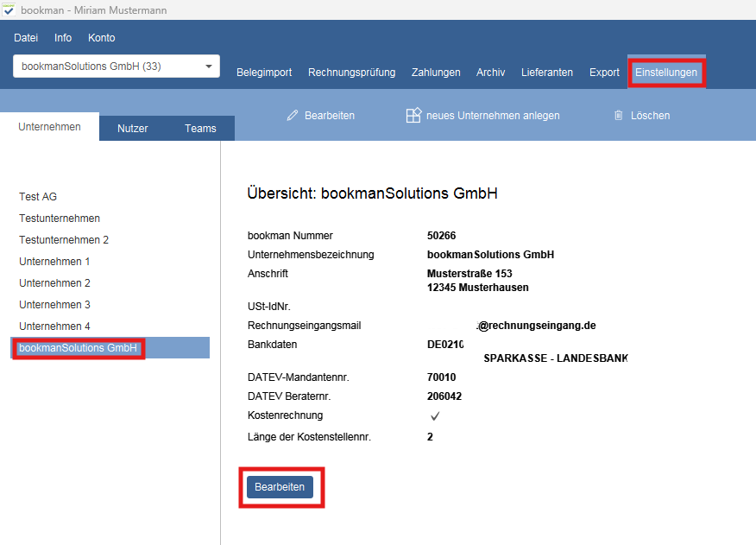
Task: Click the pencil icon beside Bearbeiten
Action: (293, 116)
